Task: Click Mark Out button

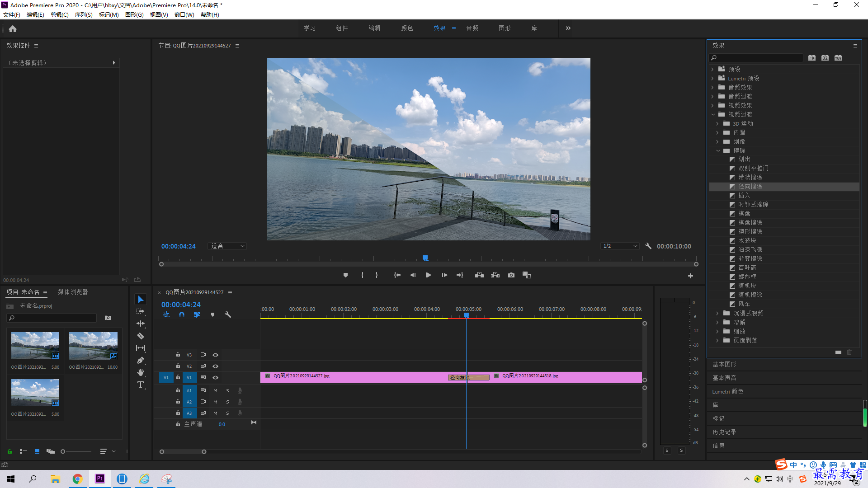Action: pyautogui.click(x=377, y=275)
